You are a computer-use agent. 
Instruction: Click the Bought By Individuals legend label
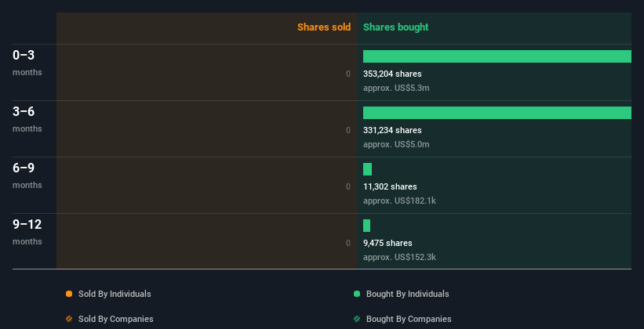click(407, 294)
